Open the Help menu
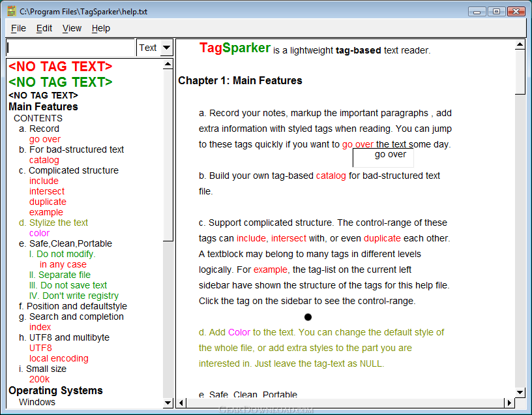The image size is (532, 415). (x=101, y=28)
